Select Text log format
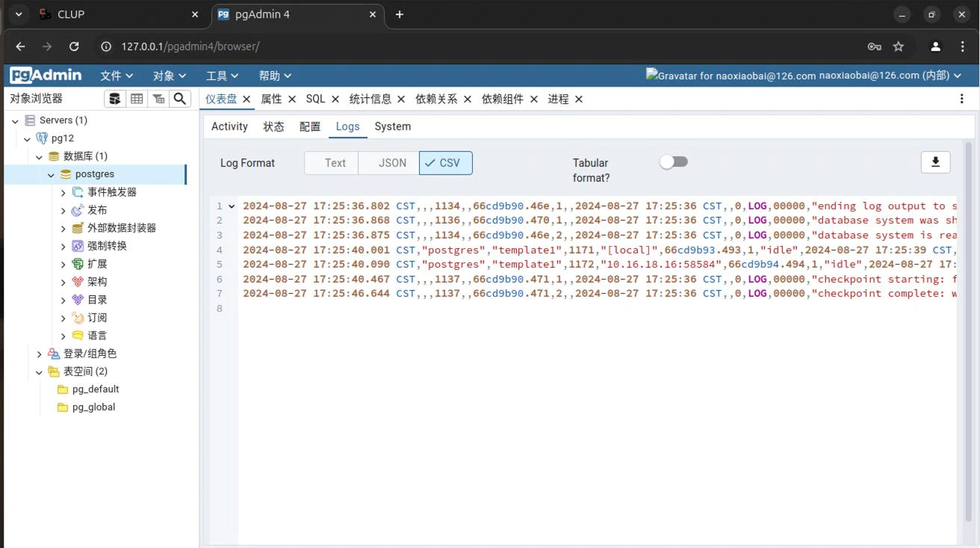Screen dimensions: 980x548 332,163
